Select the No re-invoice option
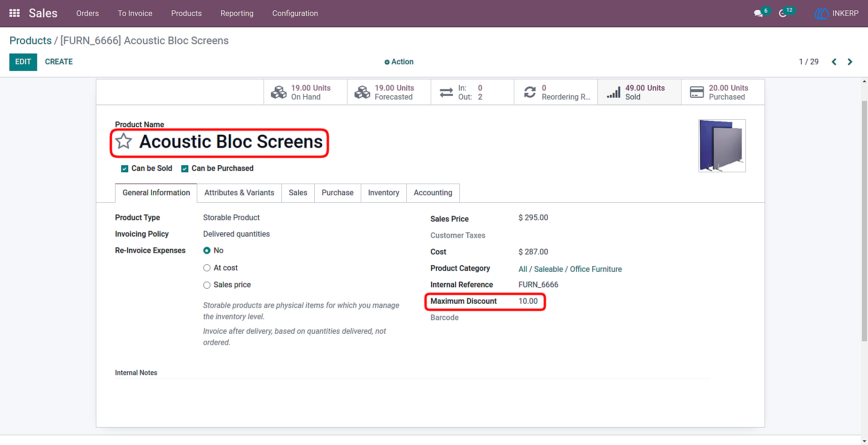The height and width of the screenshot is (445, 868). point(207,251)
